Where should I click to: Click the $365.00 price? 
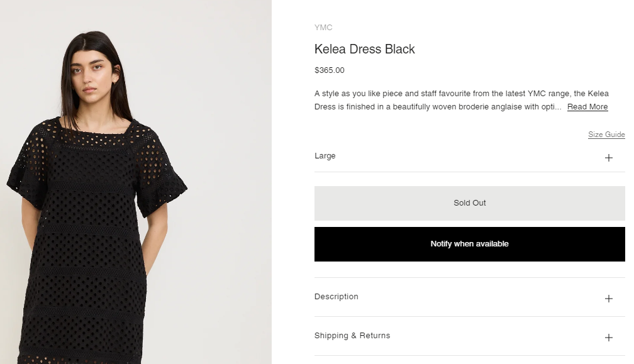tap(330, 70)
